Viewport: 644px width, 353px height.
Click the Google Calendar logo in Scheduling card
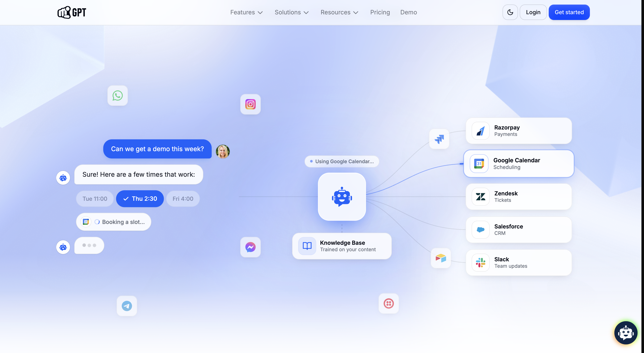click(x=479, y=163)
